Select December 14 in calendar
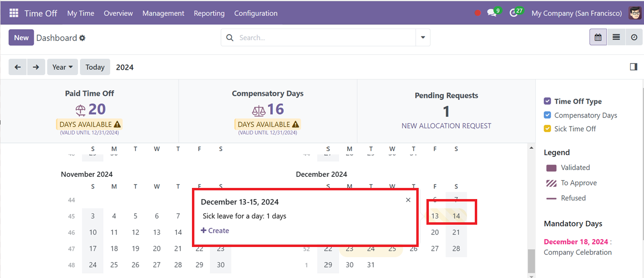The height and width of the screenshot is (278, 644). pyautogui.click(x=456, y=216)
